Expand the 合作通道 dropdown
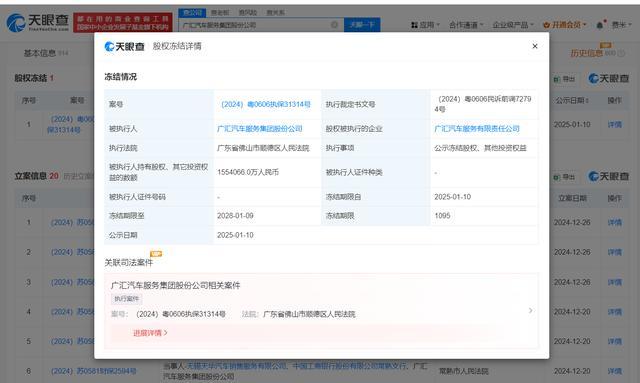This screenshot has width=640, height=383. 466,25
